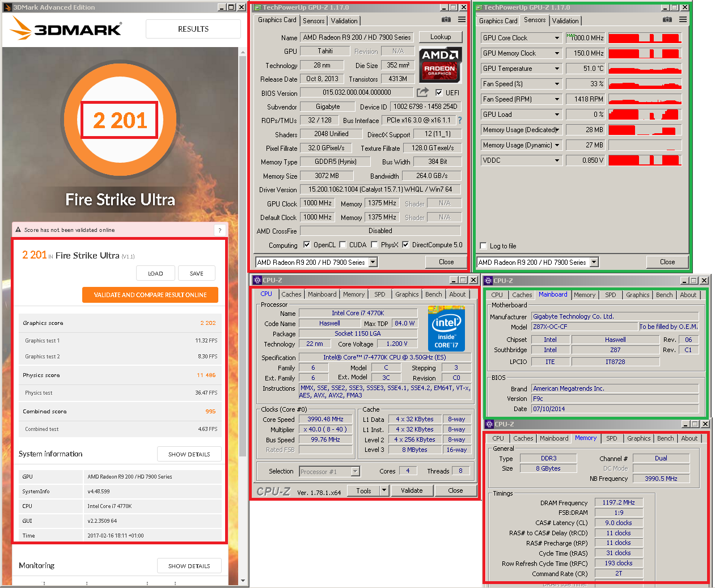The height and width of the screenshot is (588, 715).
Task: Open GPU selector dropdown in GPU-Z Sensors window
Action: [x=594, y=262]
